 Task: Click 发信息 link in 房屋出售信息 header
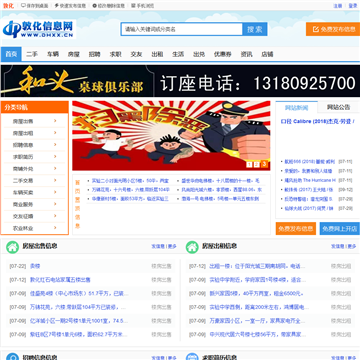coord(158,246)
